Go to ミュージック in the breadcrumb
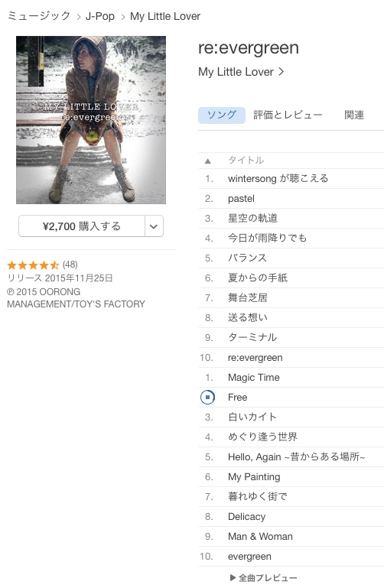Screen dimensions: 384x588 (x=38, y=16)
